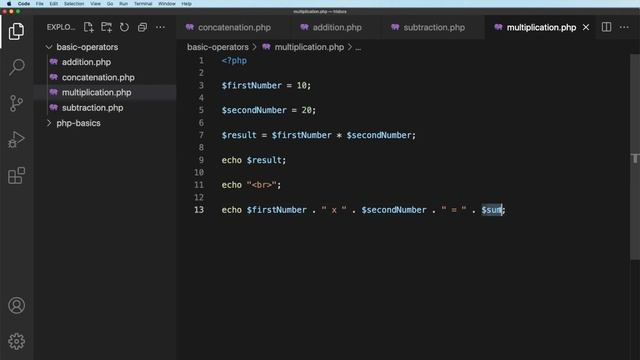Click multiplication.php in the breadcrumb

pyautogui.click(x=309, y=47)
